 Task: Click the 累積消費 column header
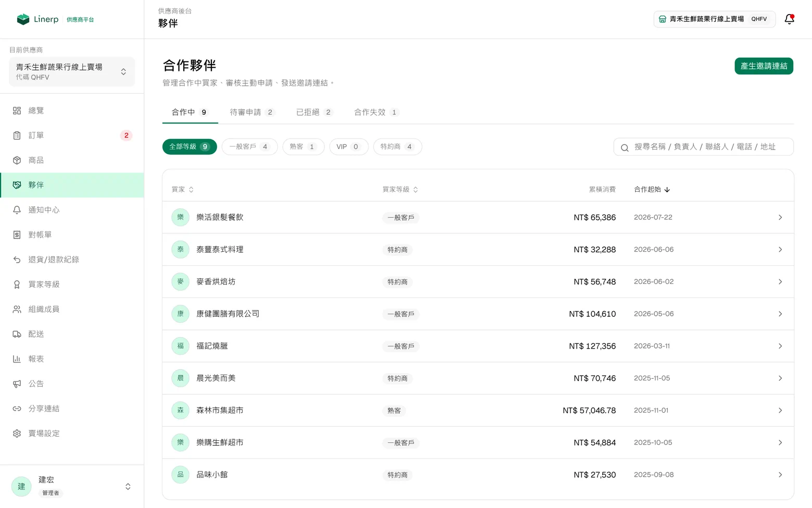[602, 190]
